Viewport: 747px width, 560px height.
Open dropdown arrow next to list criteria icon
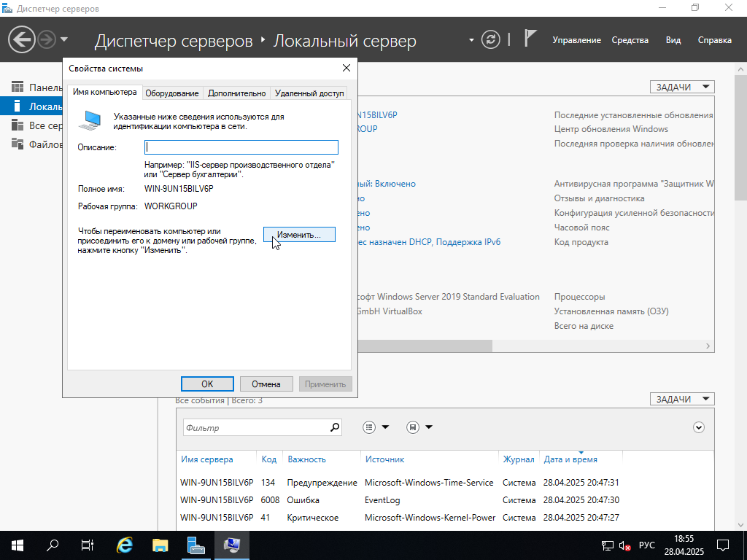pyautogui.click(x=385, y=427)
